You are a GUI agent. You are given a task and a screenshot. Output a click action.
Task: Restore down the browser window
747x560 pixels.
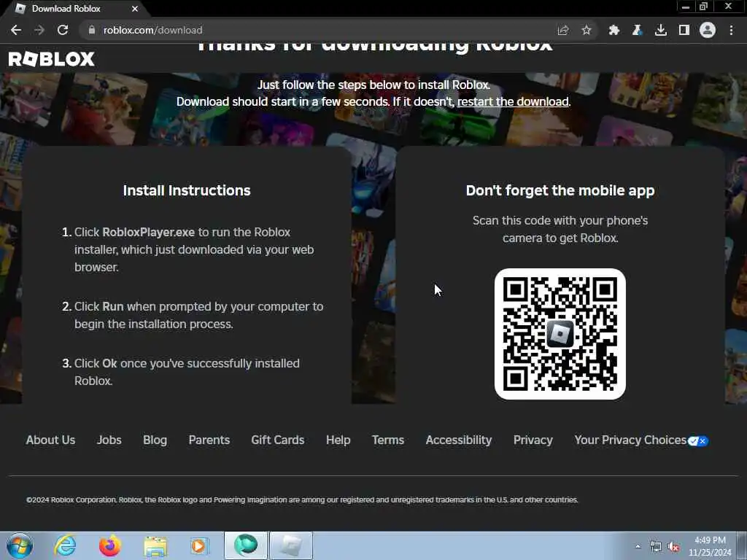(x=703, y=7)
